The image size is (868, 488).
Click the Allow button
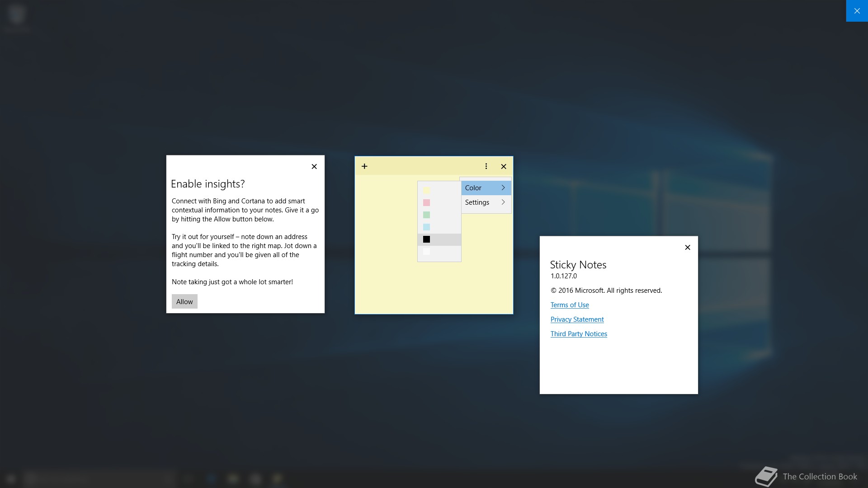tap(184, 301)
